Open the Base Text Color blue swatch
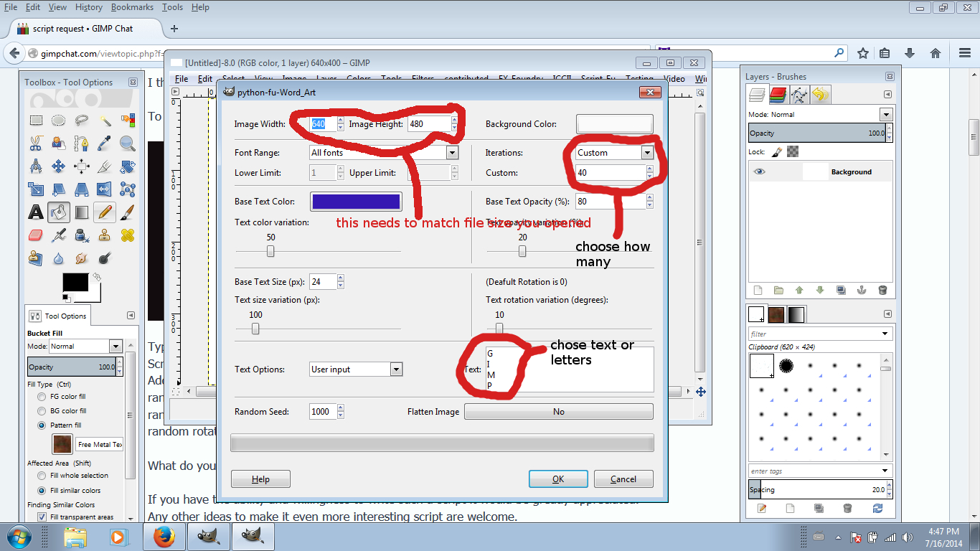Screen dimensions: 980x551 (356, 202)
